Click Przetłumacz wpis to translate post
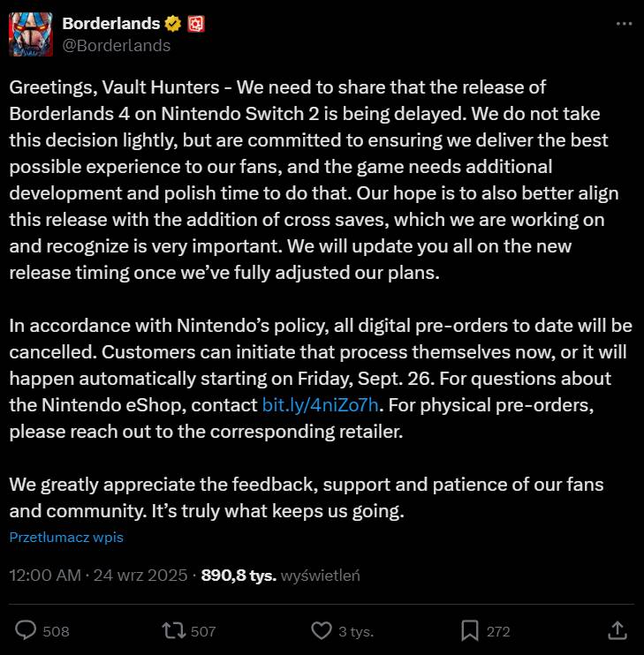644x655 pixels. coord(66,538)
